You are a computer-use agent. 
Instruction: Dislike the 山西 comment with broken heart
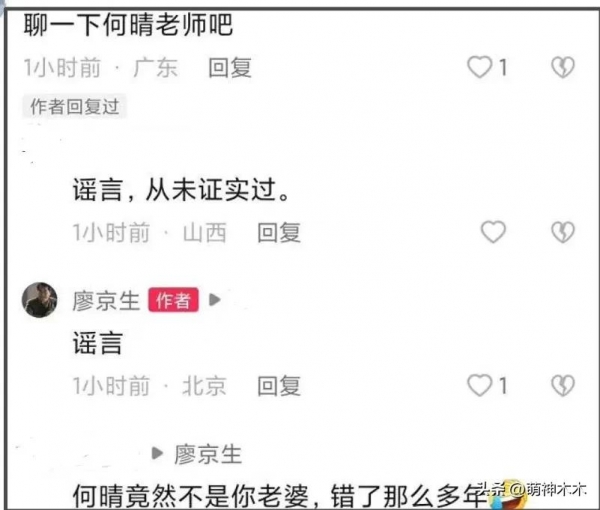coord(563,232)
